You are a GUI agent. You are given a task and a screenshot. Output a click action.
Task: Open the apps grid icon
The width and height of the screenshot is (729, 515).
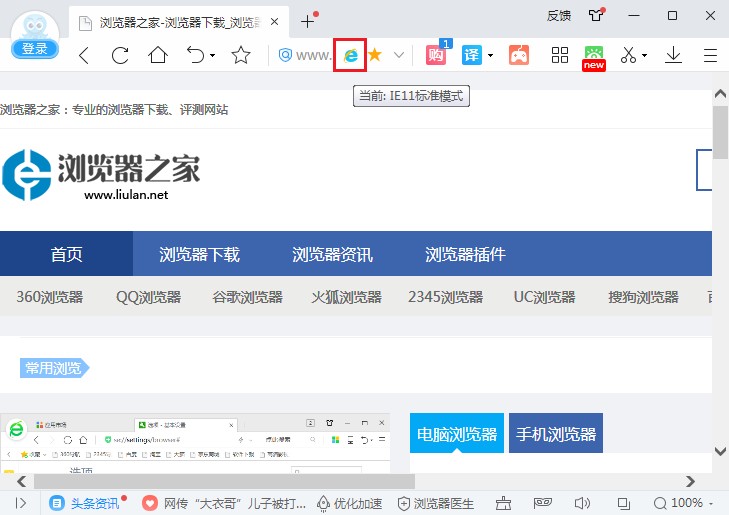(560, 55)
